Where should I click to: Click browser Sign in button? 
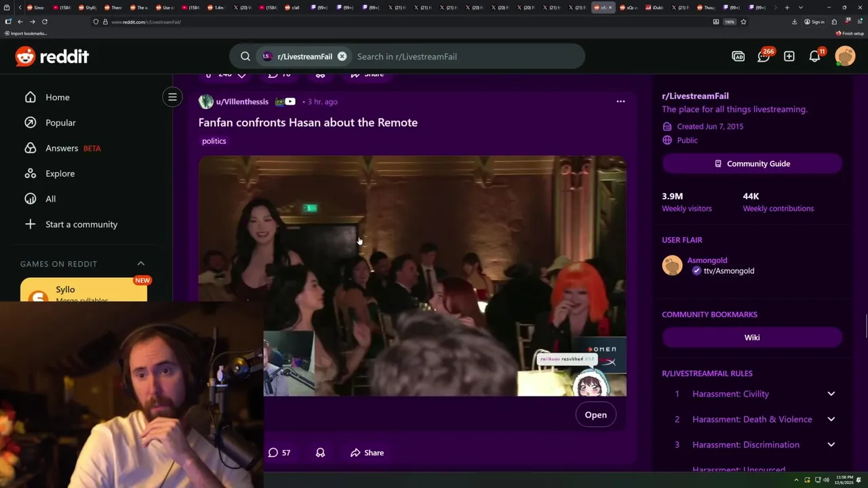pyautogui.click(x=814, y=22)
